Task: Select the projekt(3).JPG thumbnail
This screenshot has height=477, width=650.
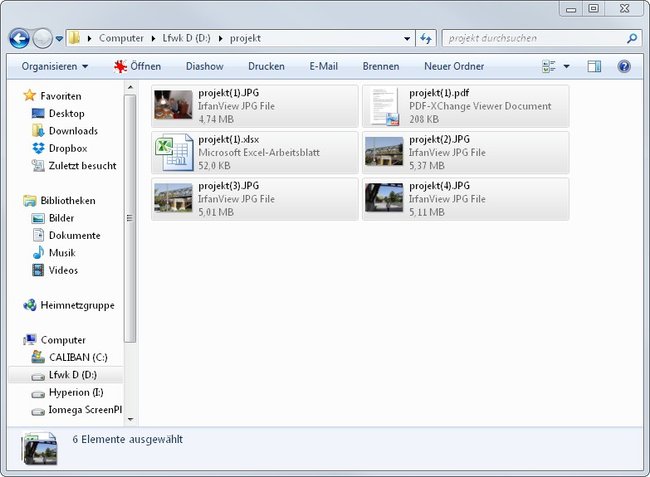Action: coord(173,198)
